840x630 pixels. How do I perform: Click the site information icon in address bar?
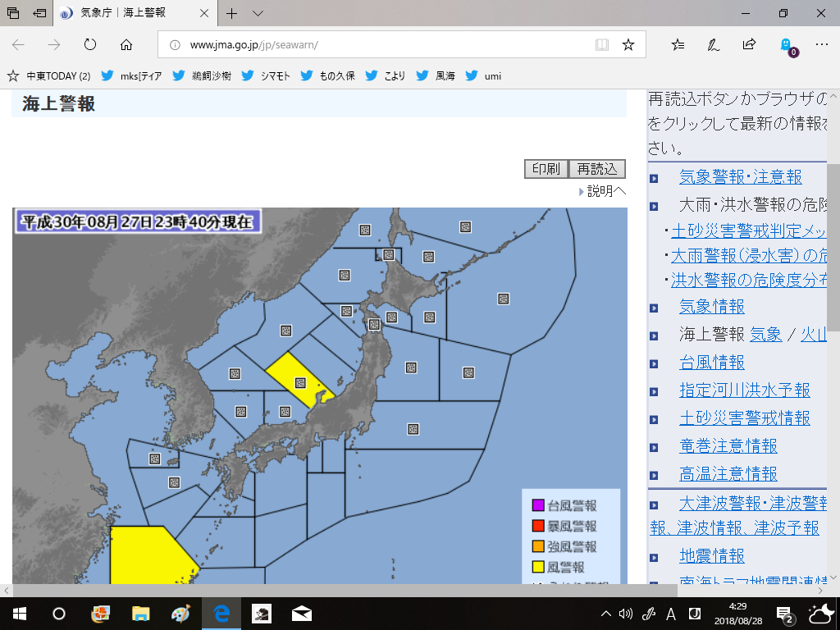pyautogui.click(x=175, y=45)
